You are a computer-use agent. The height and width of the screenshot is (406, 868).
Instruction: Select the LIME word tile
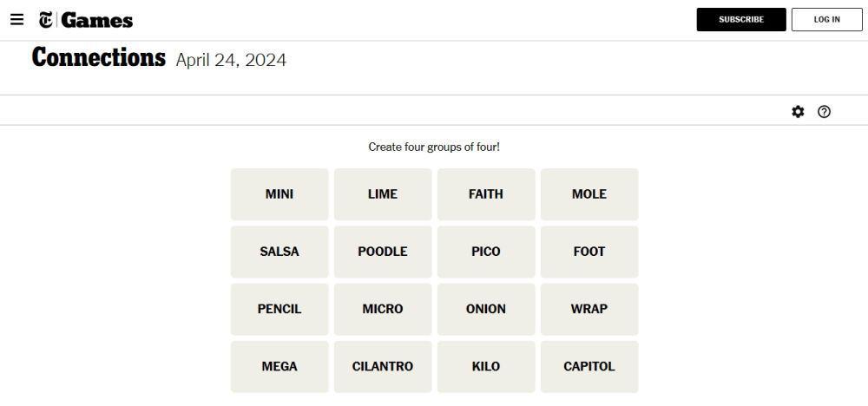pos(383,194)
